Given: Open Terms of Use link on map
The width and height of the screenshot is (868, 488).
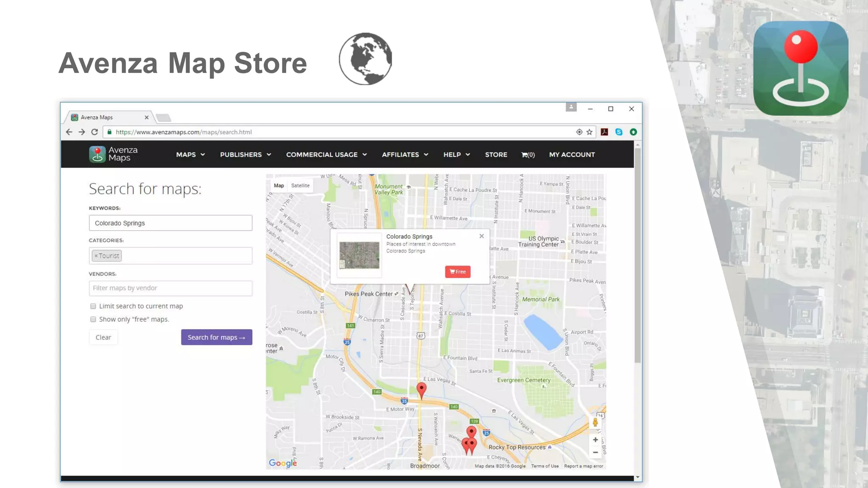Looking at the screenshot, I should click(545, 466).
